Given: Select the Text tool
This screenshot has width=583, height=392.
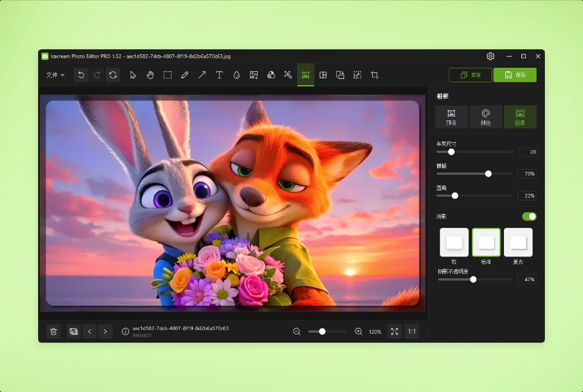Looking at the screenshot, I should (x=219, y=74).
